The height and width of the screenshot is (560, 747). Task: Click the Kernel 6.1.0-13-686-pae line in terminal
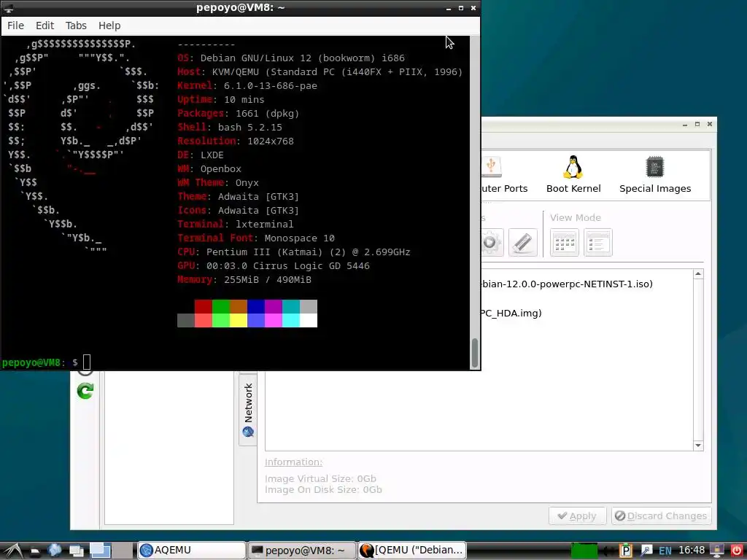click(247, 86)
